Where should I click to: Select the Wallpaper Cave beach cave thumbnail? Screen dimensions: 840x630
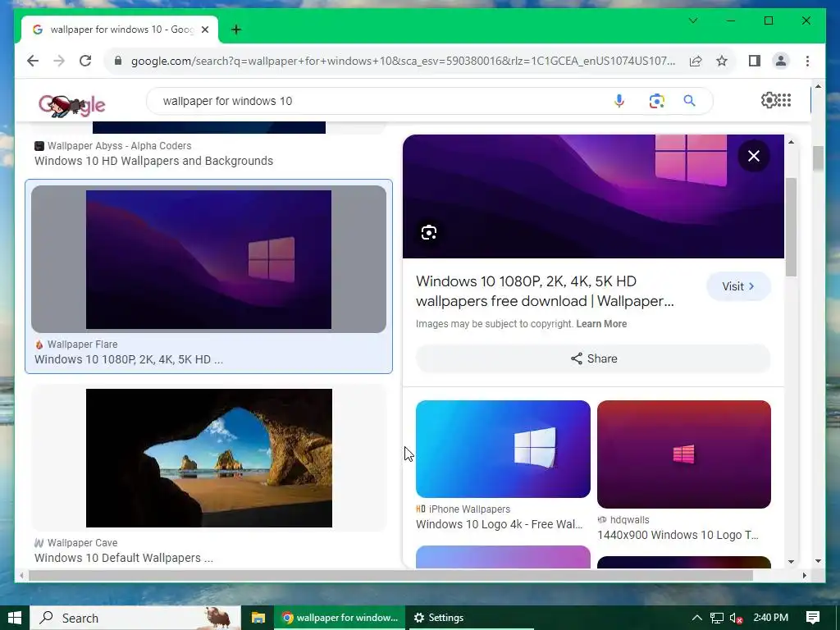(x=208, y=458)
